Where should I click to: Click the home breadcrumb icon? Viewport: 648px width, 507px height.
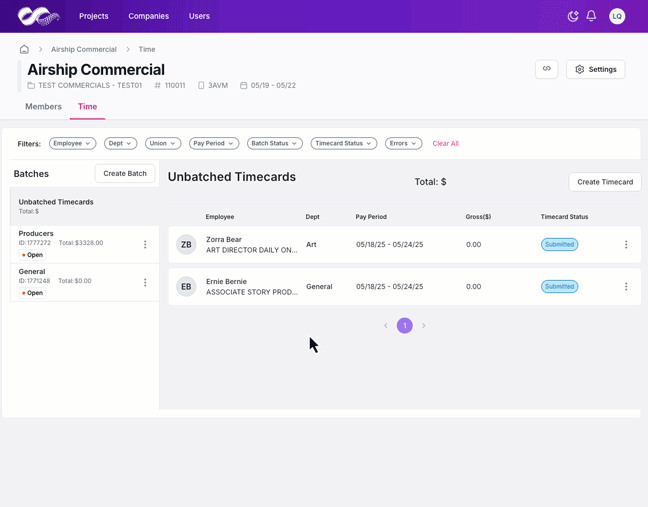(24, 49)
